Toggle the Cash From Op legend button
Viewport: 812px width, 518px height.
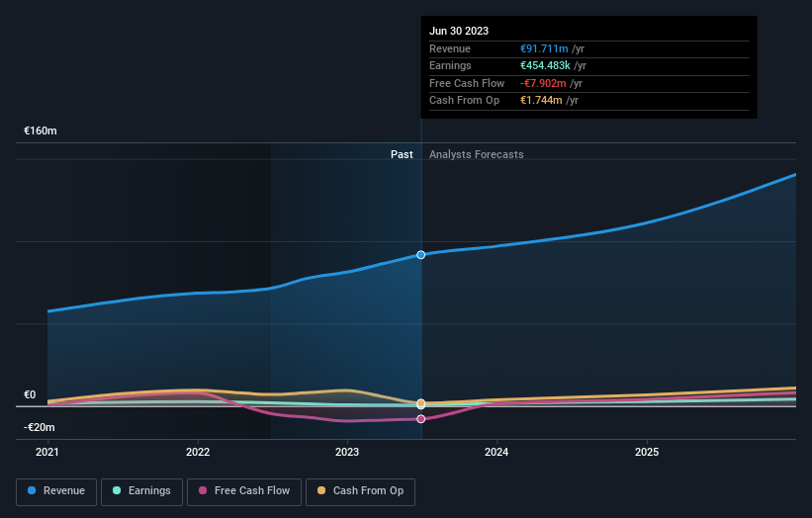[x=360, y=491]
